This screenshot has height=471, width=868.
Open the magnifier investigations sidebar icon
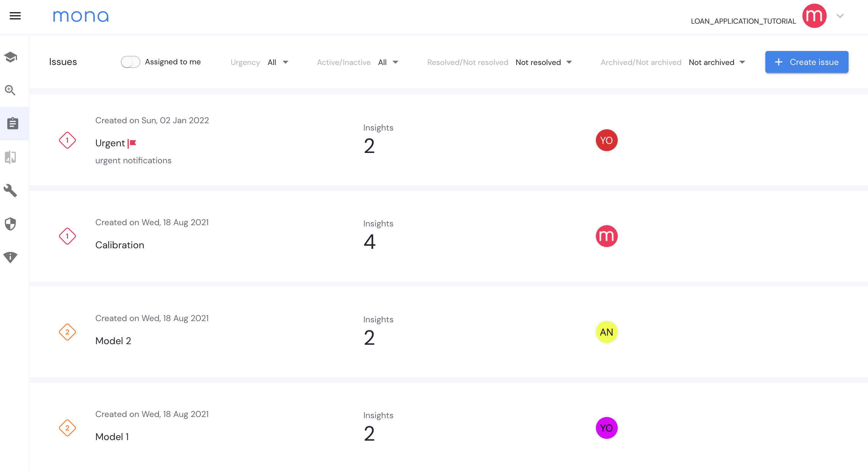(10, 90)
